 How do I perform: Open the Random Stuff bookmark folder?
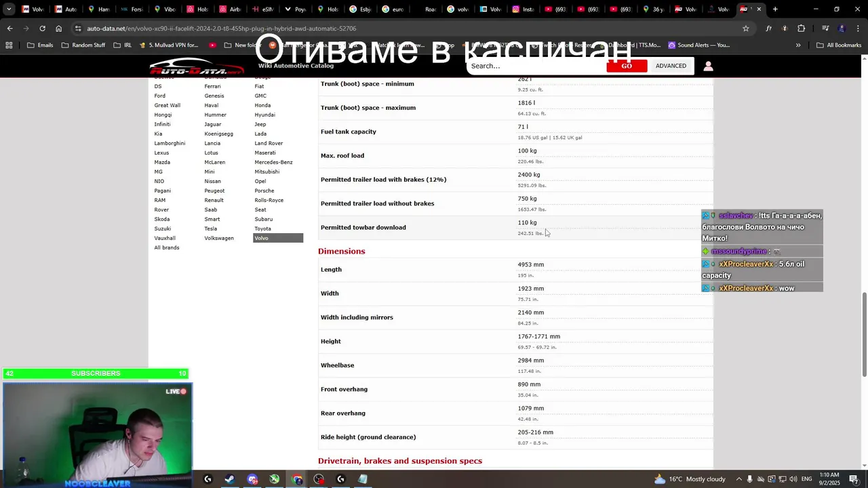[83, 45]
